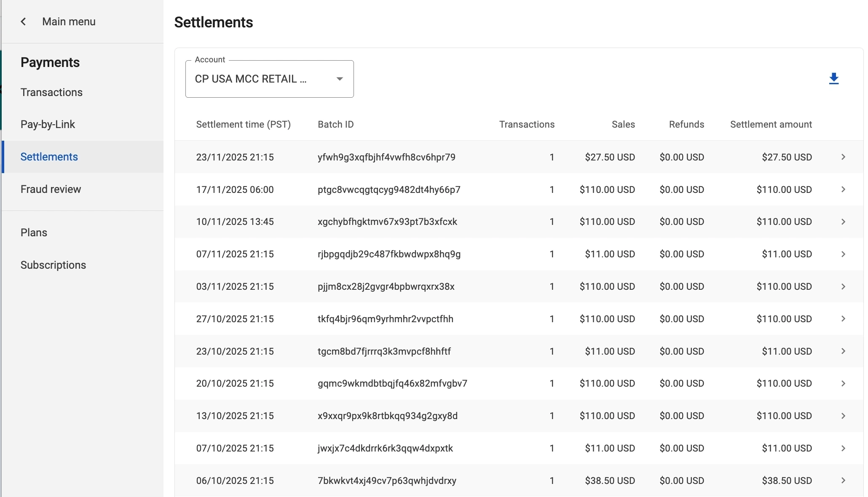This screenshot has height=497, width=868.
Task: Expand the 23/11/2025 settlement row chevron
Action: tap(843, 157)
